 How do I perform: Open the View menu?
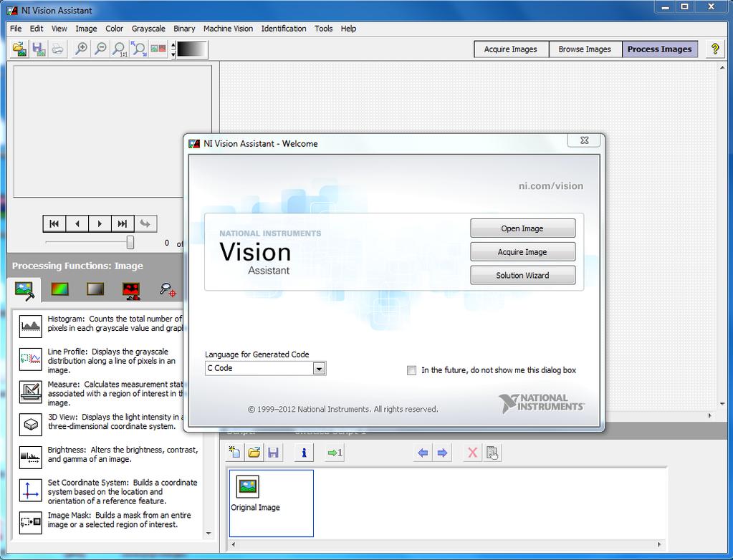(x=59, y=29)
